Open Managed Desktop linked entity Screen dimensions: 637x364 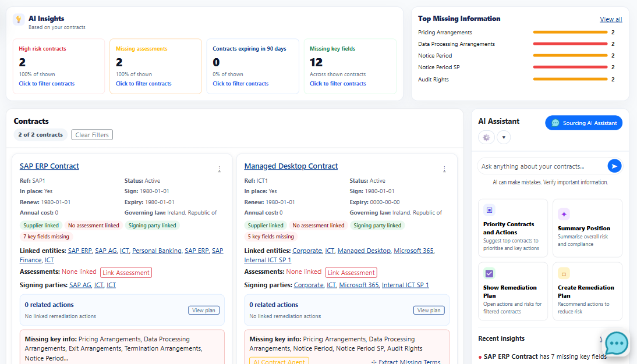tap(363, 251)
